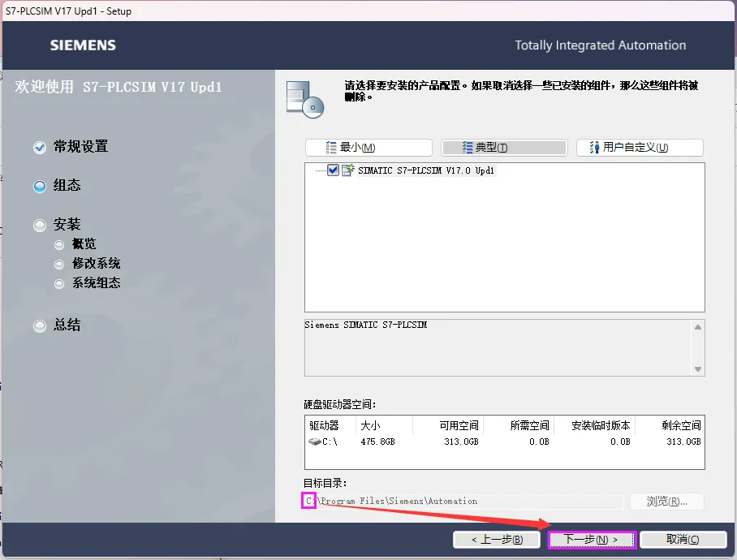737x560 pixels.
Task: Click the 概览 sub-step indicator
Action: click(x=59, y=245)
